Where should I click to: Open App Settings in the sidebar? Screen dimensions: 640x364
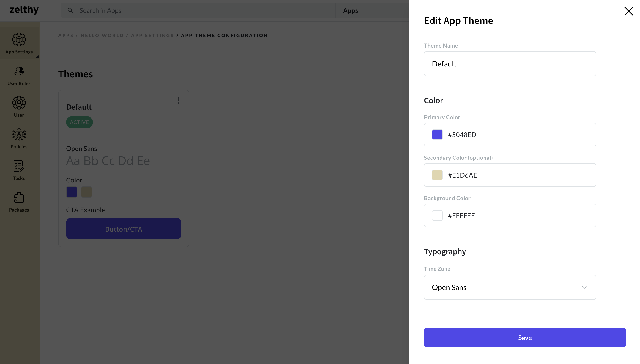19,43
